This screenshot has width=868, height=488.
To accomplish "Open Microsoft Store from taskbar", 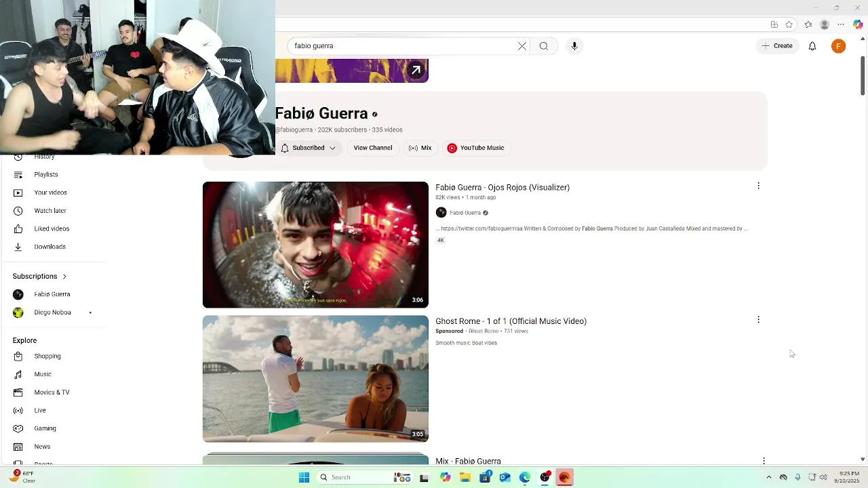I will (x=485, y=477).
